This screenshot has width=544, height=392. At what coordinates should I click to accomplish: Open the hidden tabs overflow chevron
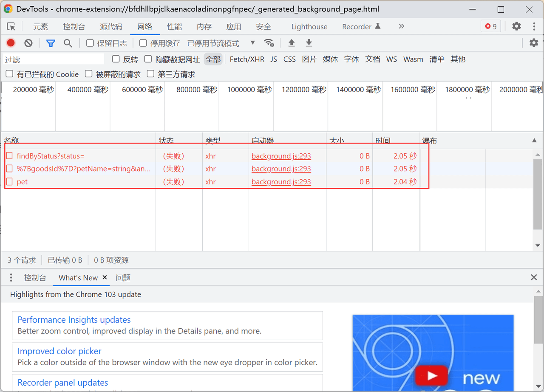(x=401, y=26)
